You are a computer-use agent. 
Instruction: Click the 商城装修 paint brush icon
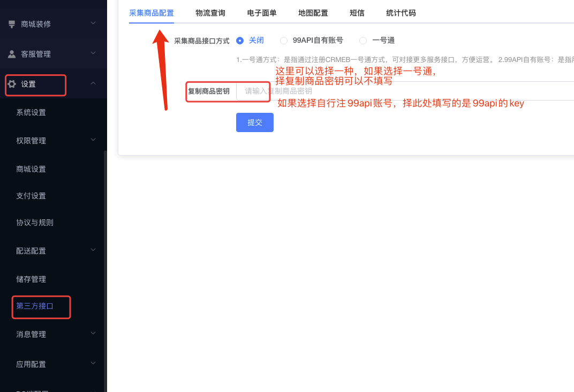coord(12,24)
